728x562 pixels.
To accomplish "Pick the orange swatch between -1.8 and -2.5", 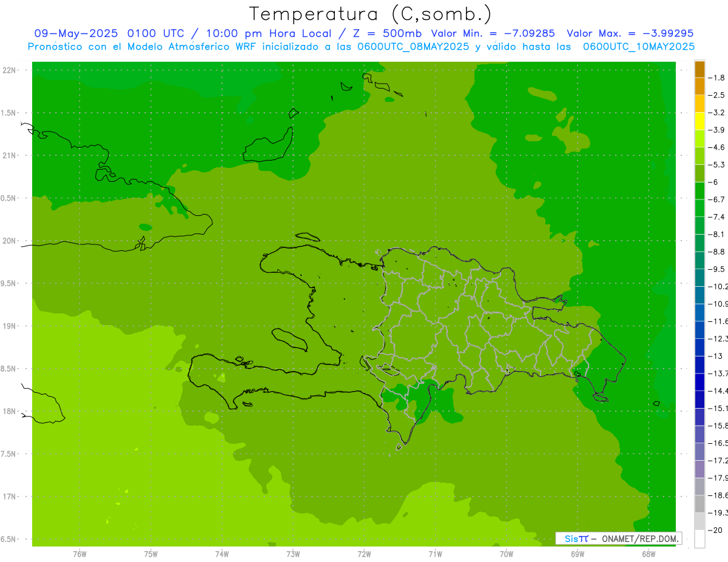I will pos(699,86).
